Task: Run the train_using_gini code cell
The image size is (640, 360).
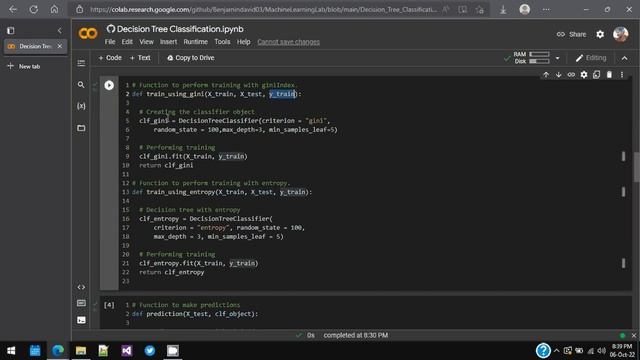Action: coord(109,85)
